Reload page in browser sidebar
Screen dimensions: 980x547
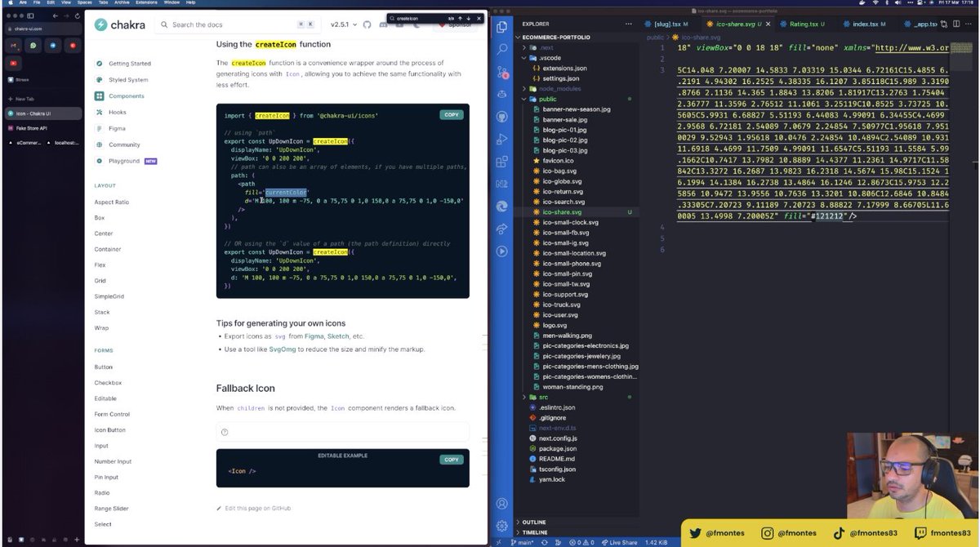(78, 16)
